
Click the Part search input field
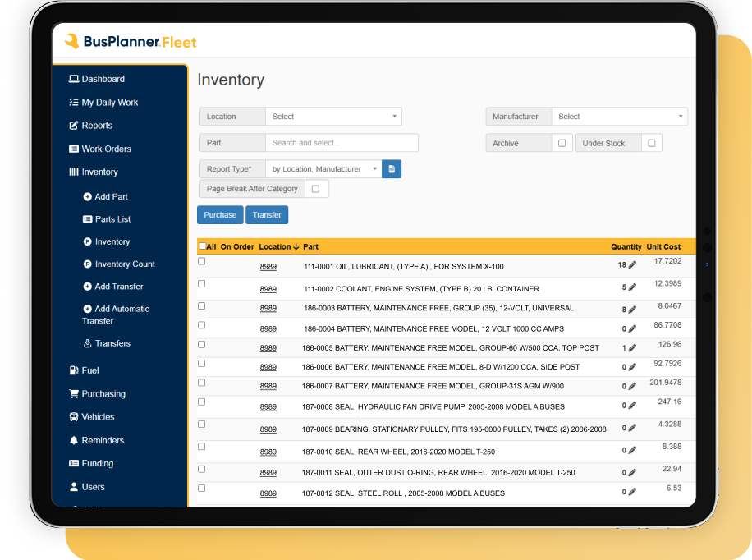[x=342, y=143]
